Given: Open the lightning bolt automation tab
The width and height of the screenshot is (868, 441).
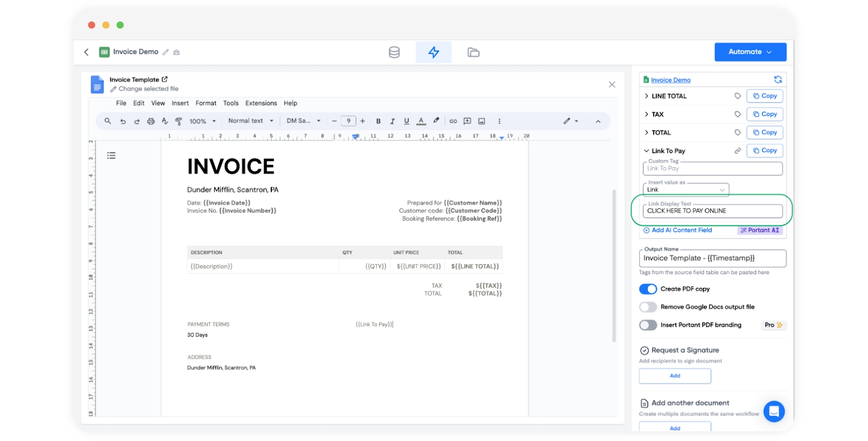Looking at the screenshot, I should coord(433,52).
